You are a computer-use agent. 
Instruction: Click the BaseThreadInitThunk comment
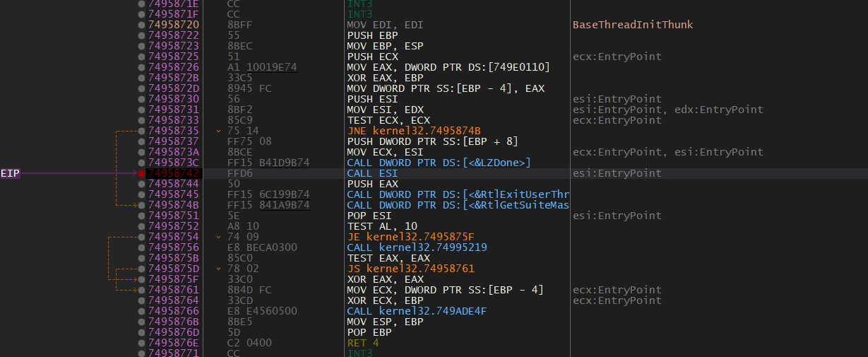pos(633,25)
